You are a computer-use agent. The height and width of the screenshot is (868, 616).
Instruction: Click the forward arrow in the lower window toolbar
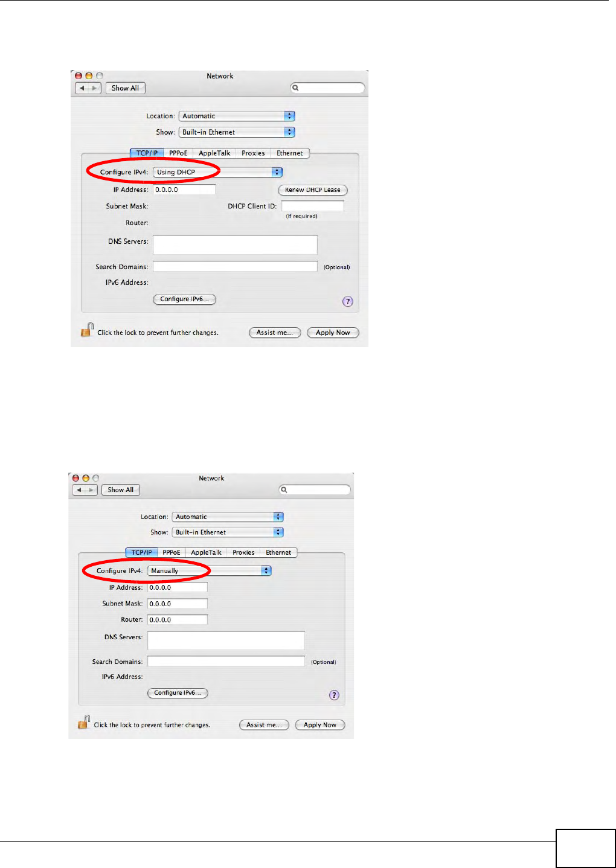click(92, 490)
